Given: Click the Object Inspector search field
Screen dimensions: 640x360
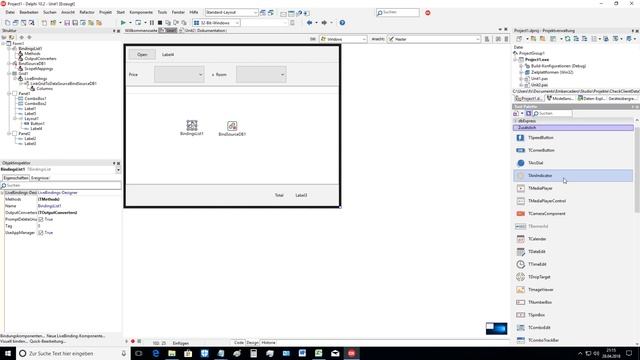Looking at the screenshot, I should tap(61, 185).
